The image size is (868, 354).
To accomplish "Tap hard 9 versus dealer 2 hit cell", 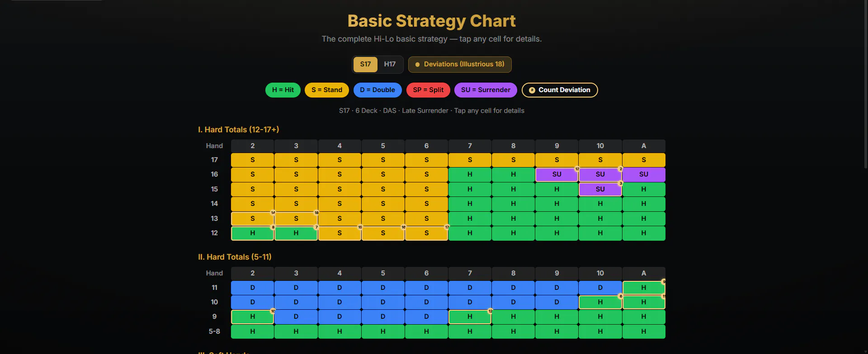I will 252,317.
